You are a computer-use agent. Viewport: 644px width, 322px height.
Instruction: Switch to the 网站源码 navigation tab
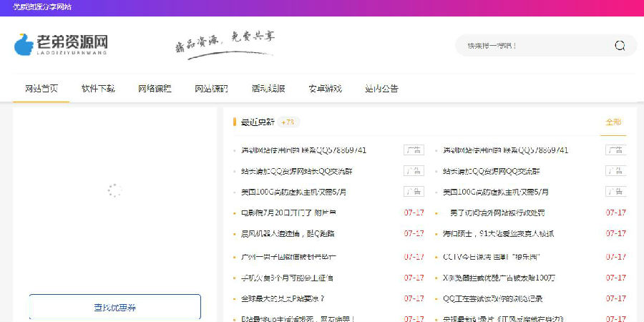(212, 89)
